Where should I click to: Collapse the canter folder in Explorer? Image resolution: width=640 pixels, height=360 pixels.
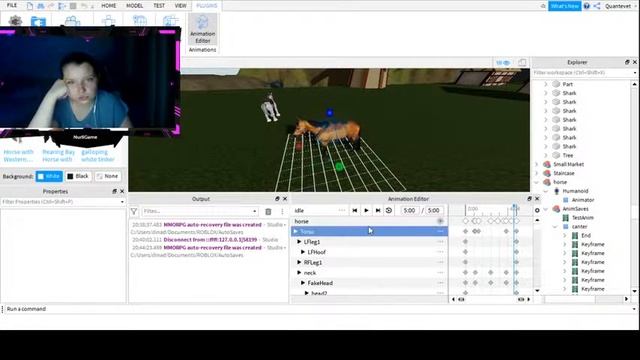pos(555,227)
